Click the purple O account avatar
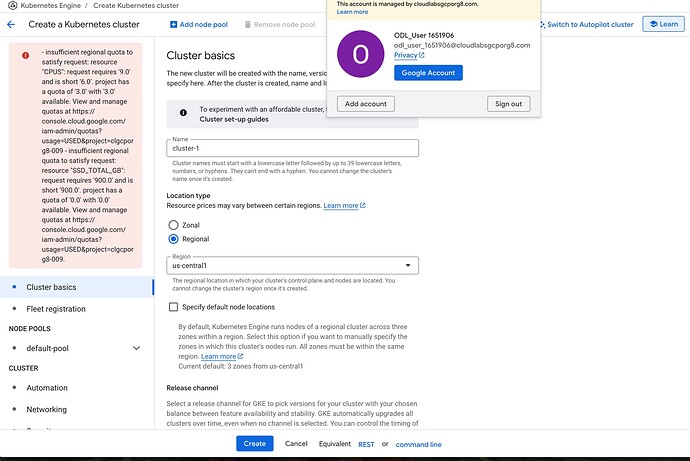 (x=360, y=54)
